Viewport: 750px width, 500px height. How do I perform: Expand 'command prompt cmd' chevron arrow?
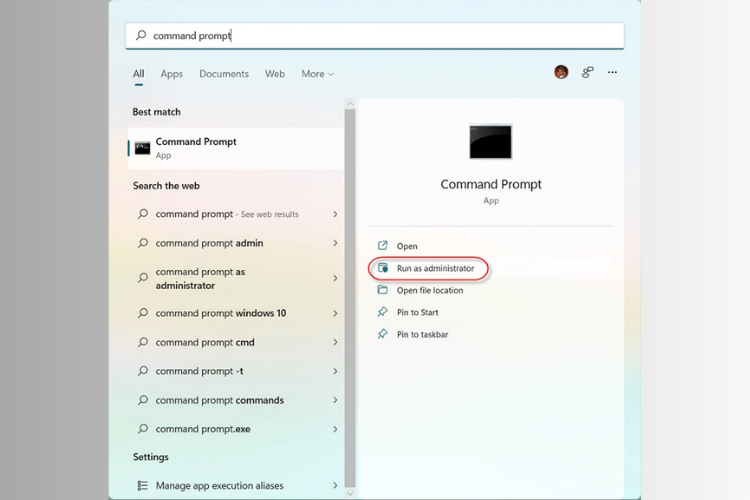pos(335,342)
